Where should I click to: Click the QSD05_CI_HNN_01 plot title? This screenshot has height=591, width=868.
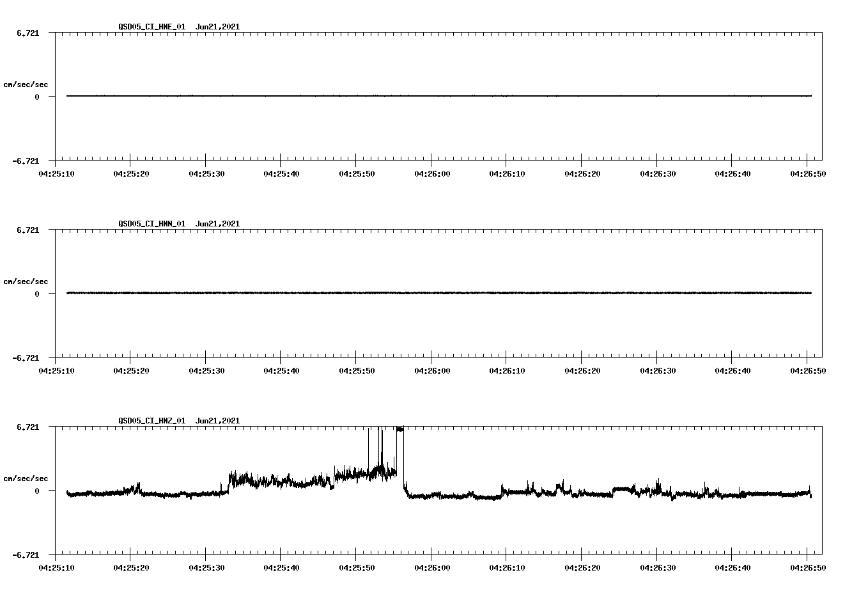tap(152, 224)
